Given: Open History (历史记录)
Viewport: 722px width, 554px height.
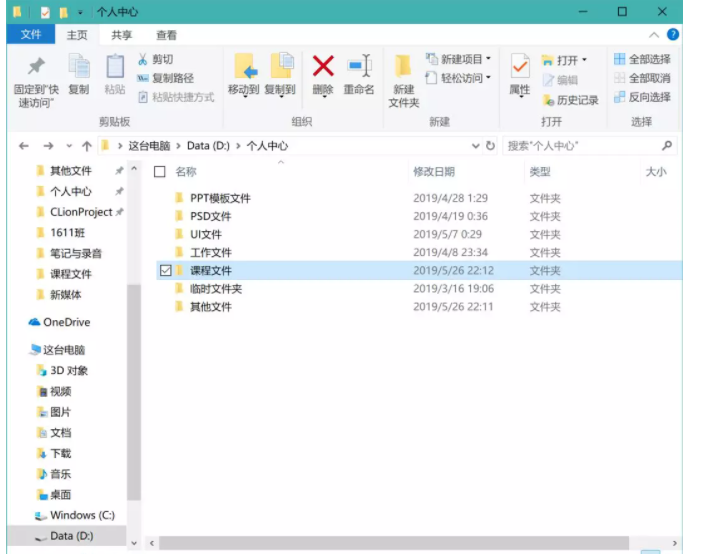Looking at the screenshot, I should (x=571, y=100).
